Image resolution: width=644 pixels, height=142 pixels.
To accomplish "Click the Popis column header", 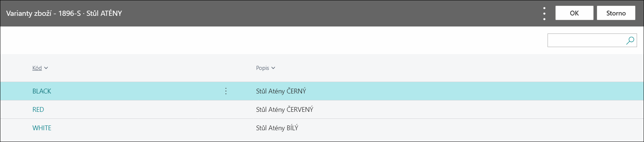I will [x=263, y=68].
